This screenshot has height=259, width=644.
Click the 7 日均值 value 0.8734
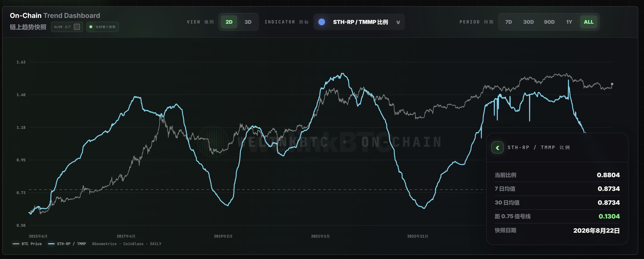pyautogui.click(x=609, y=189)
